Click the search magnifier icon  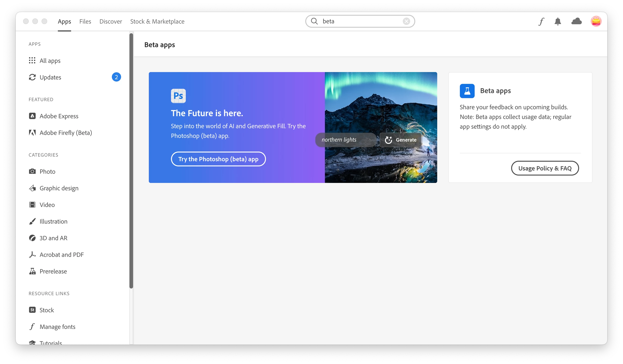tap(314, 21)
